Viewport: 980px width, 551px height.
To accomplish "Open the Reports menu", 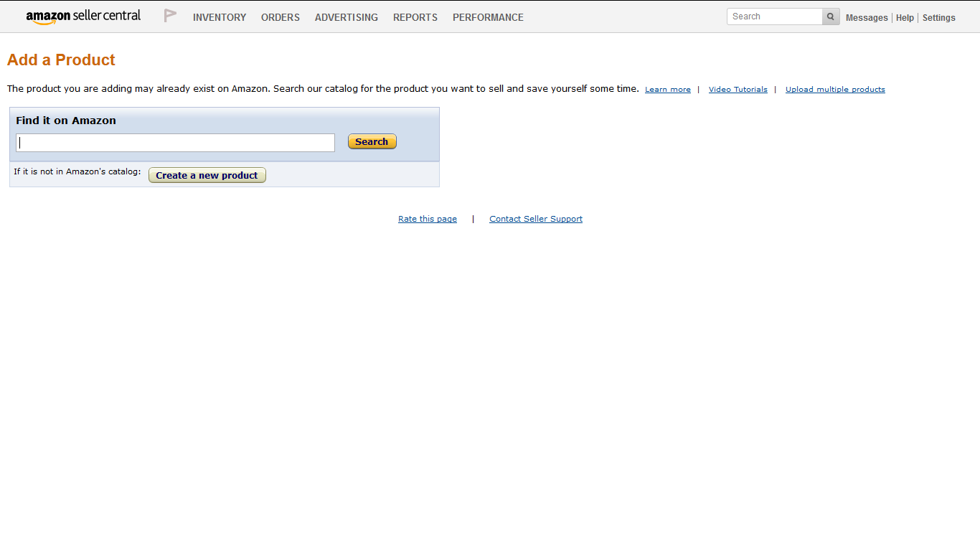I will tap(415, 17).
